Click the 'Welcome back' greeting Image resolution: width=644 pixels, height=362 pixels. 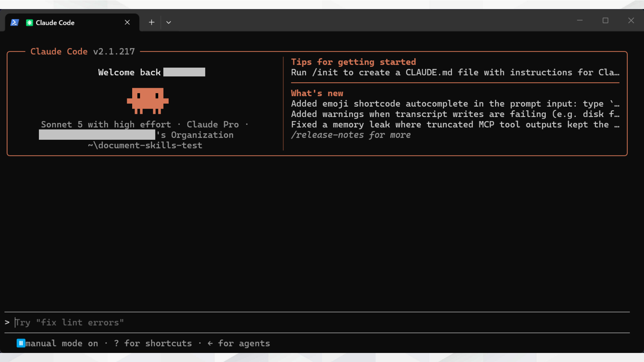[x=129, y=72]
